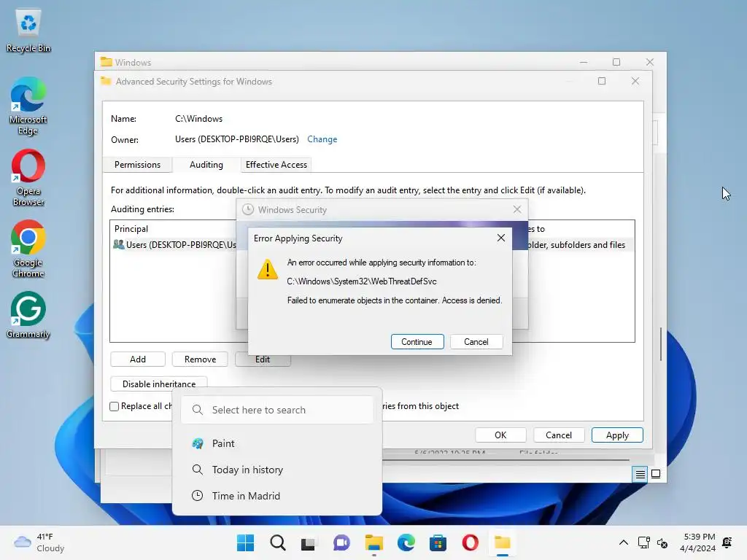The width and height of the screenshot is (747, 560).
Task: Minimize the Windows Explorer window
Action: point(583,62)
